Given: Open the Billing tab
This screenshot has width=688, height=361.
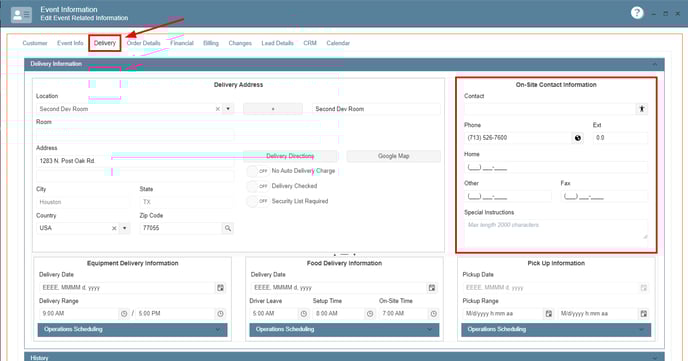Looking at the screenshot, I should click(x=211, y=43).
